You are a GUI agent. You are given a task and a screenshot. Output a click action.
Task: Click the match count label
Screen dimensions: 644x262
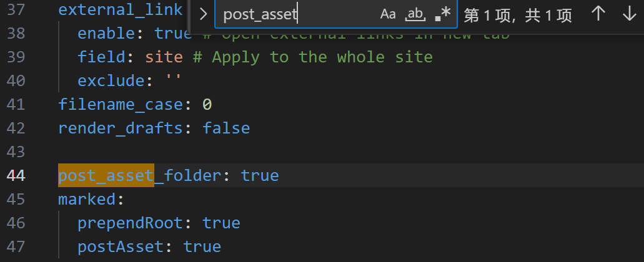(x=517, y=15)
